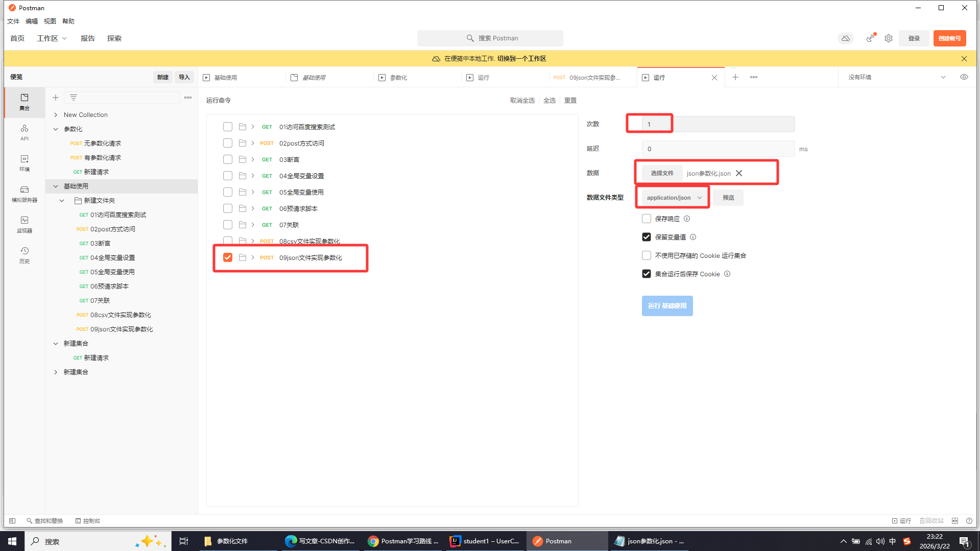
Task: Open the collections sidebar three-dot options
Action: (x=188, y=98)
